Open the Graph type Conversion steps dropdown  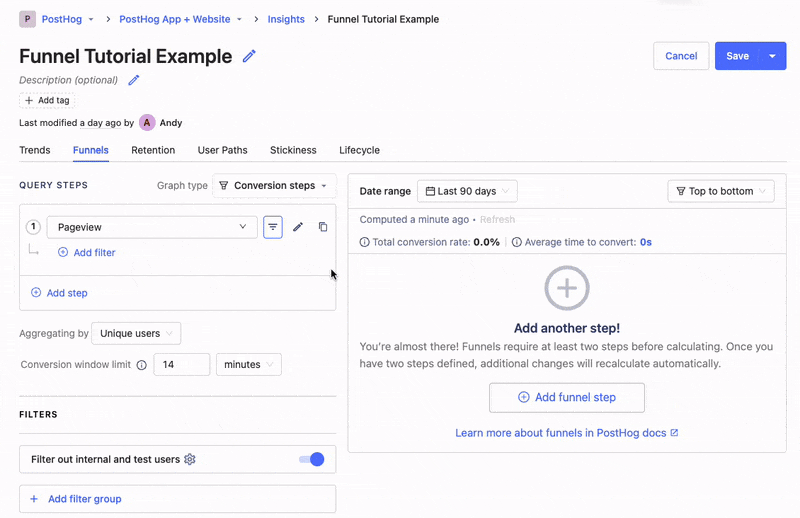click(x=273, y=185)
